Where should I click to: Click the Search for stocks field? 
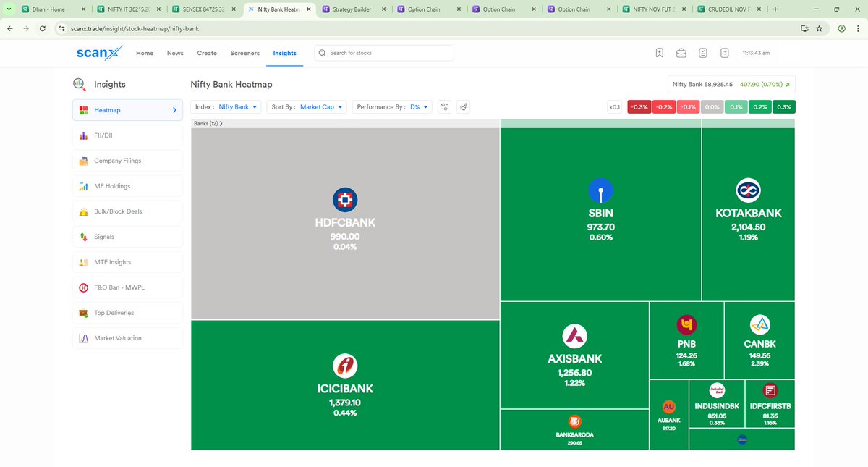pyautogui.click(x=384, y=53)
